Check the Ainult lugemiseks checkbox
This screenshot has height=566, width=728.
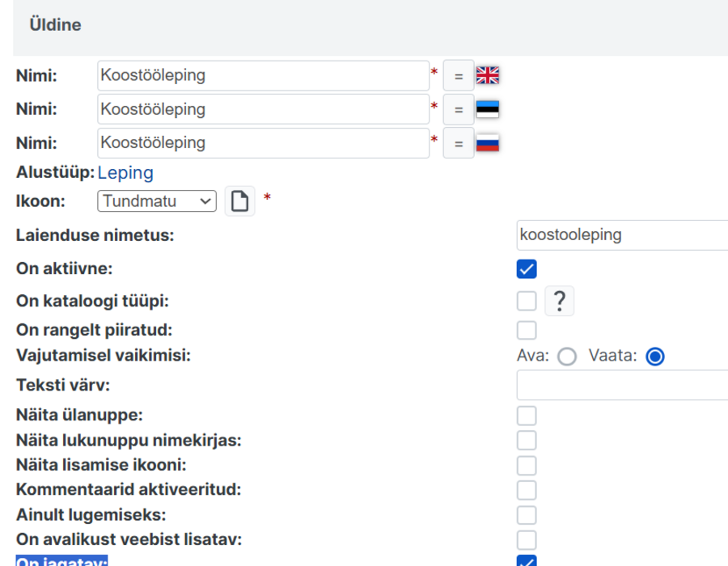527,515
